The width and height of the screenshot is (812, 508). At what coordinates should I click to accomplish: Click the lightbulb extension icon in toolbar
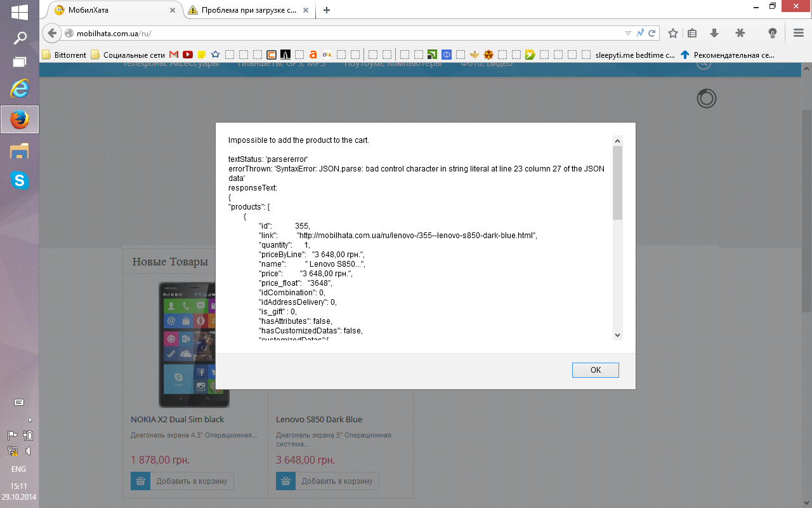point(772,33)
